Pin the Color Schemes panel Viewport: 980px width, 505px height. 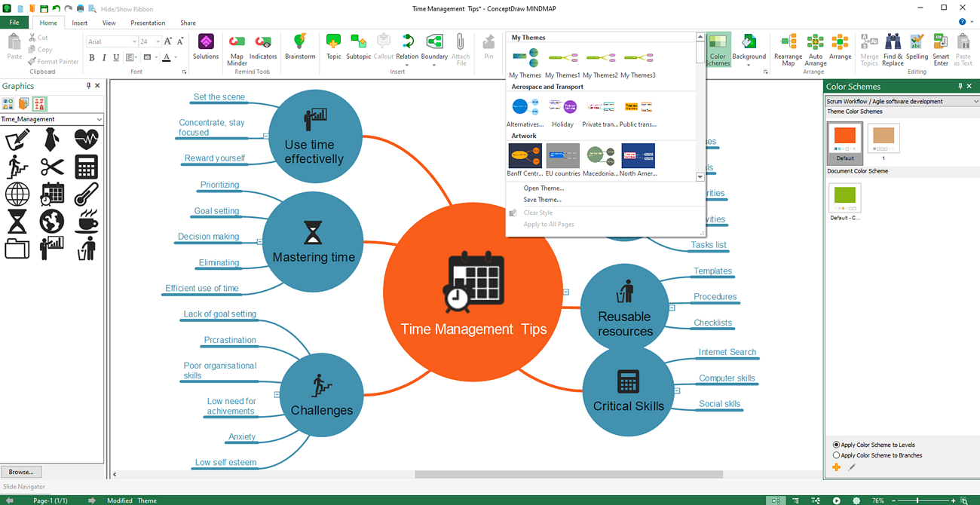tap(960, 87)
